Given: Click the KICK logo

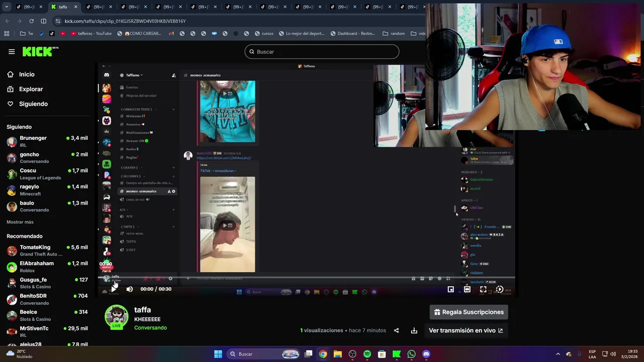Looking at the screenshot, I should point(40,51).
